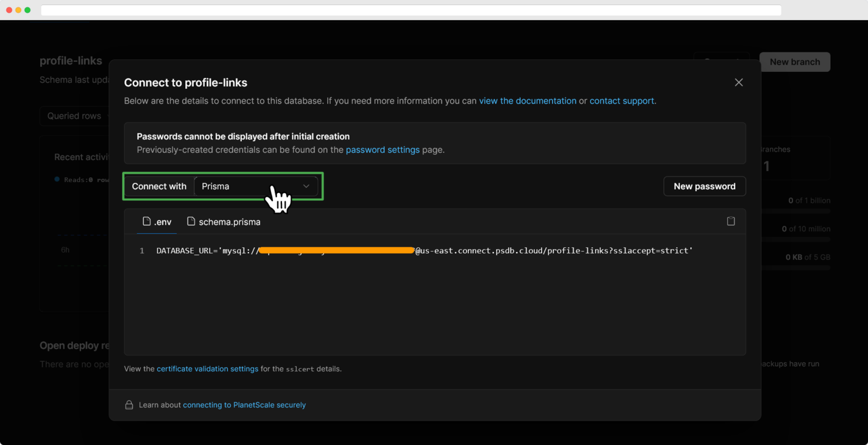Image resolution: width=868 pixels, height=445 pixels.
Task: Open the password settings link
Action: point(383,150)
